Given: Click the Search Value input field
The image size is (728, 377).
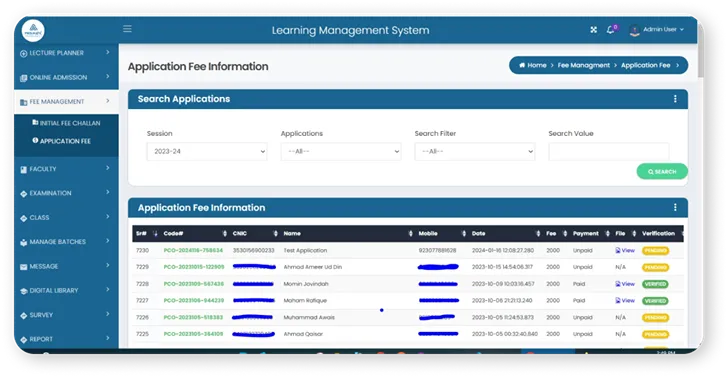Looking at the screenshot, I should pyautogui.click(x=609, y=151).
